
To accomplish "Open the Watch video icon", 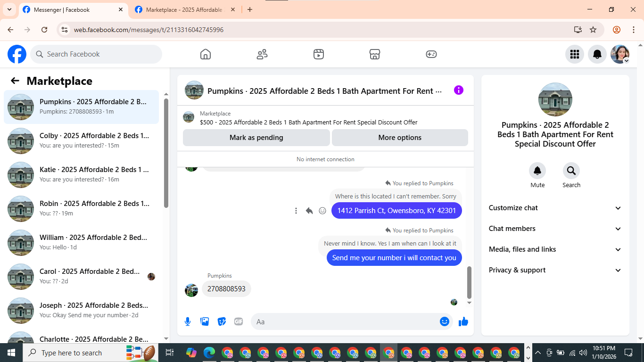I will [x=319, y=54].
